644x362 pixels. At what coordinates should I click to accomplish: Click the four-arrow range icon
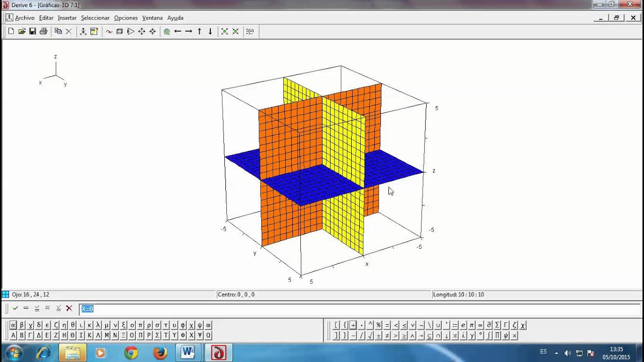click(141, 31)
